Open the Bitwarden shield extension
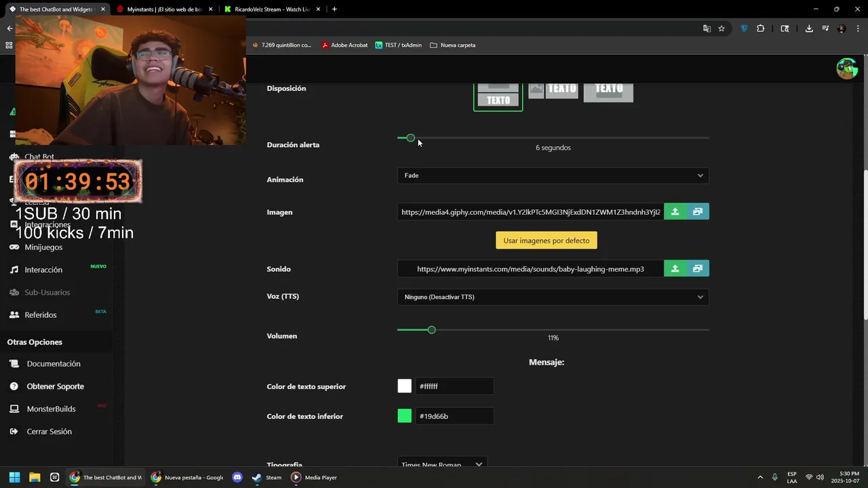This screenshot has width=868, height=488. [x=744, y=28]
